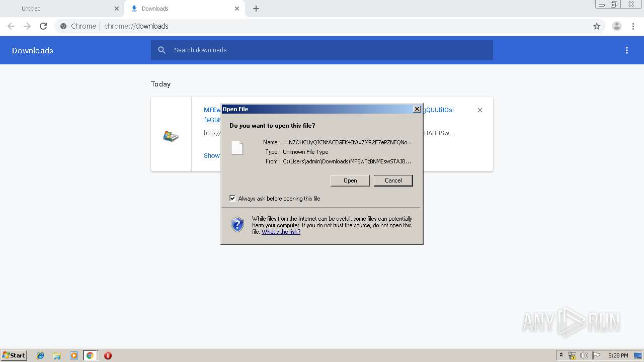
Task: Click the From path text in dialog
Action: click(347, 161)
